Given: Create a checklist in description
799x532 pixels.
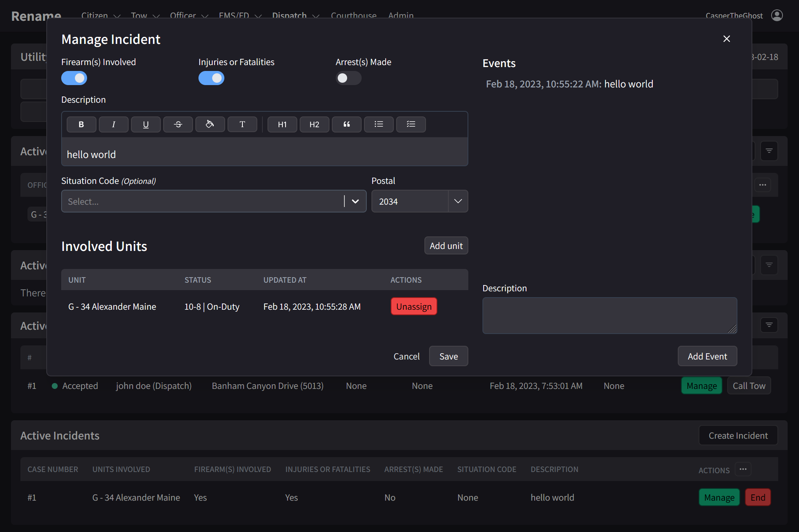Looking at the screenshot, I should (411, 124).
